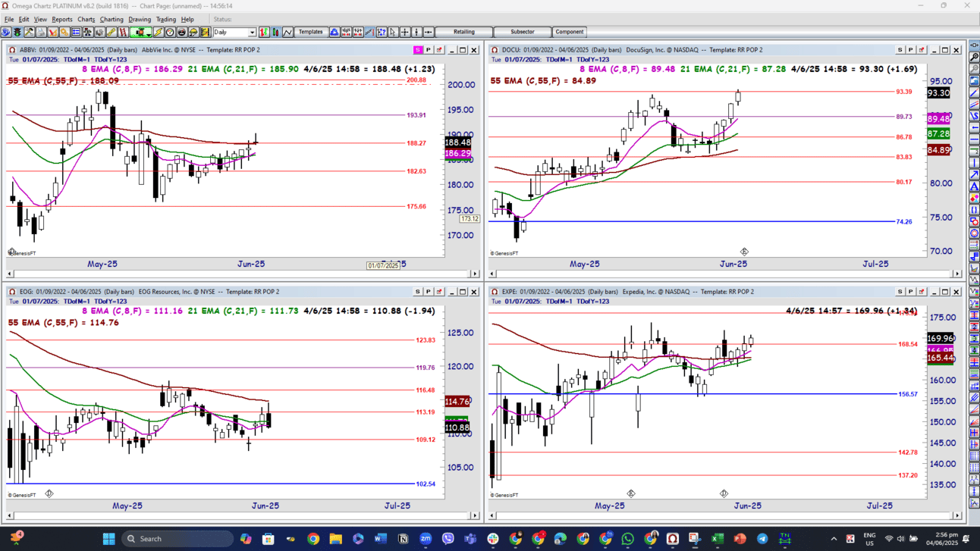Click the printer icon in the toolbar
Screen dimensions: 980x551
pyautogui.click(x=41, y=32)
